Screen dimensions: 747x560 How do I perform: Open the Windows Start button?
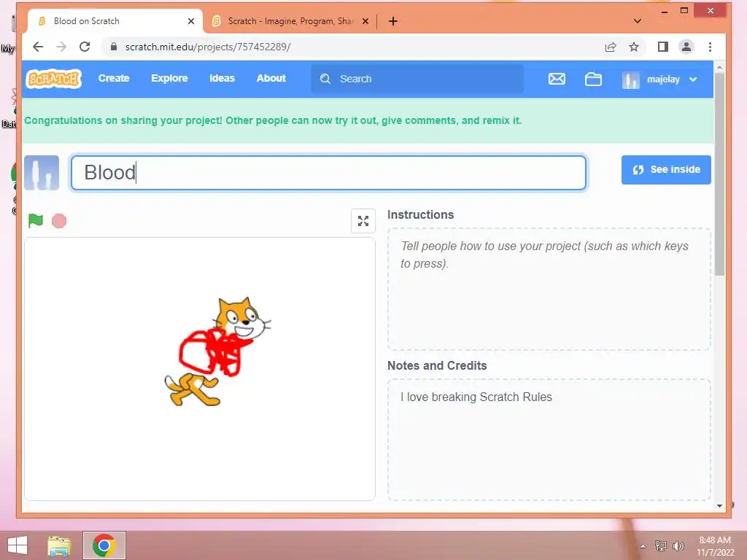(x=18, y=545)
